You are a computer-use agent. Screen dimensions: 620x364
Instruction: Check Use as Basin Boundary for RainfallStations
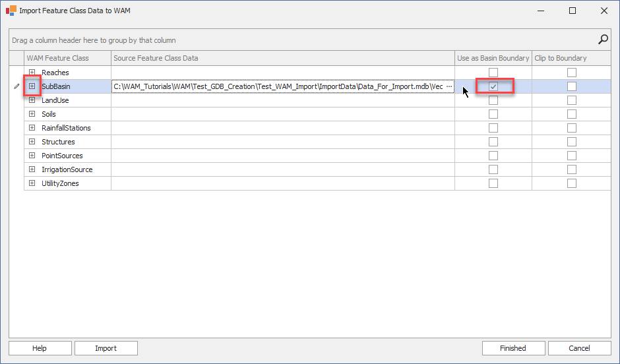point(493,128)
